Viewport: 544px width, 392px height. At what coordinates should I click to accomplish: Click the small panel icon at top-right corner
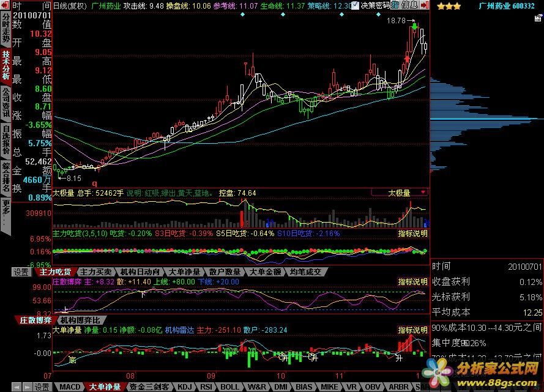pyautogui.click(x=538, y=18)
